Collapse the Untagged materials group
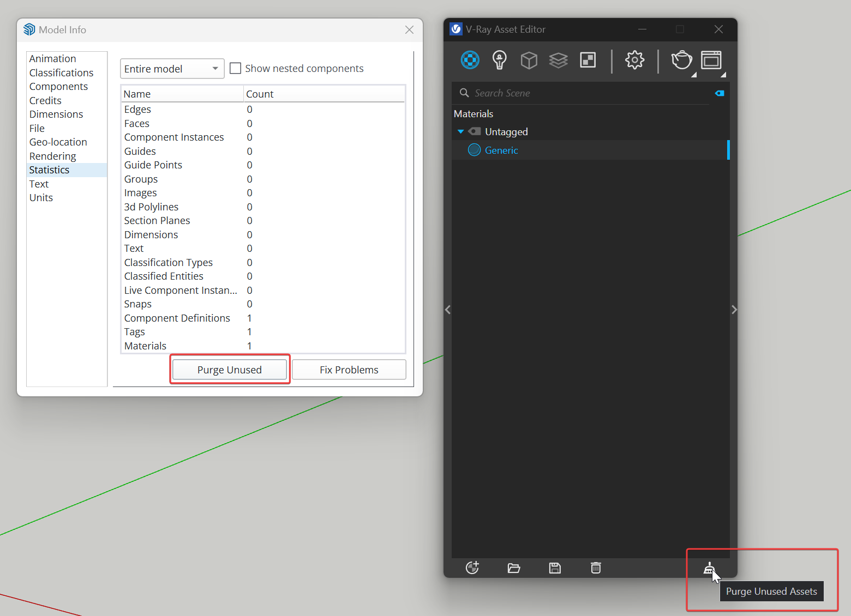This screenshot has height=616, width=851. coord(460,132)
